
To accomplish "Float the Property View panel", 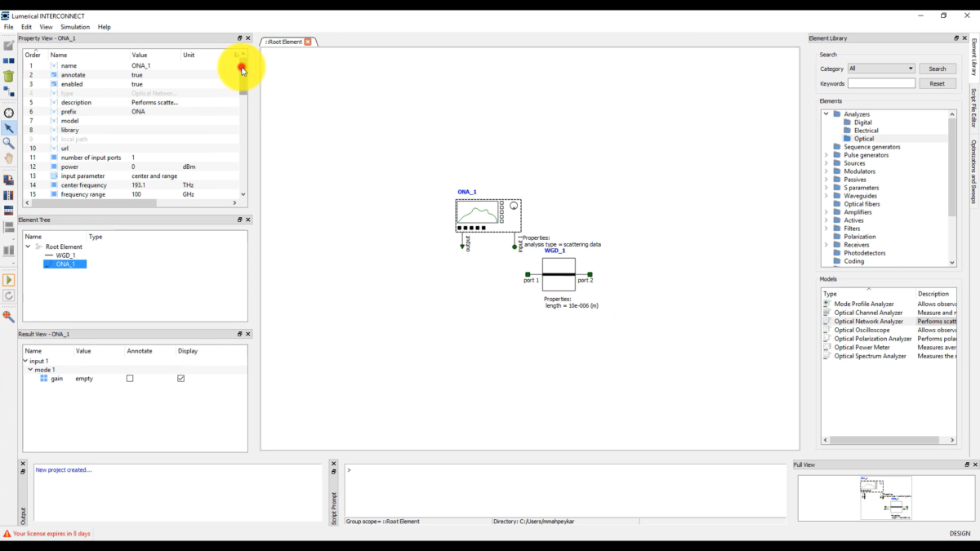I will tap(240, 38).
